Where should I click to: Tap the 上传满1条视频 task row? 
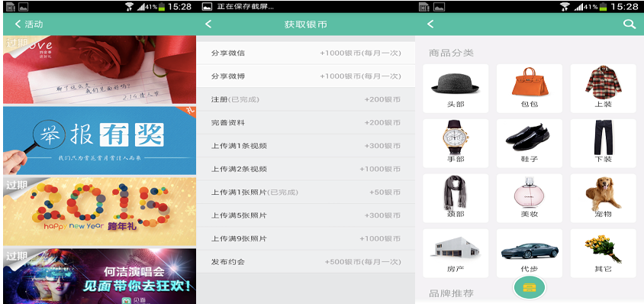click(x=305, y=146)
